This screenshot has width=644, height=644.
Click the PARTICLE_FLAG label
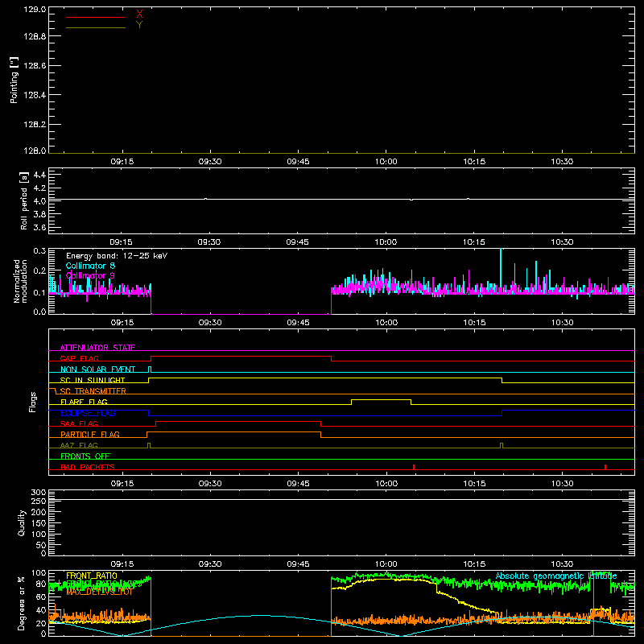point(90,435)
